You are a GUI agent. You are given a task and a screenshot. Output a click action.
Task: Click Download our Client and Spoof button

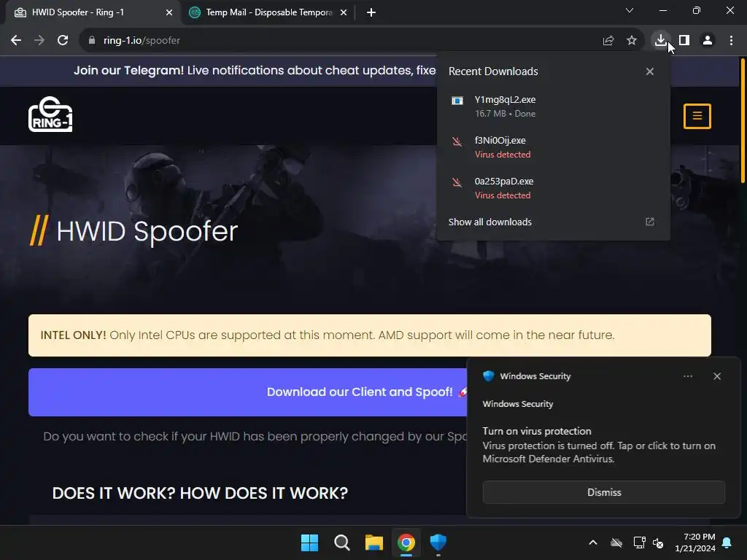(248, 392)
